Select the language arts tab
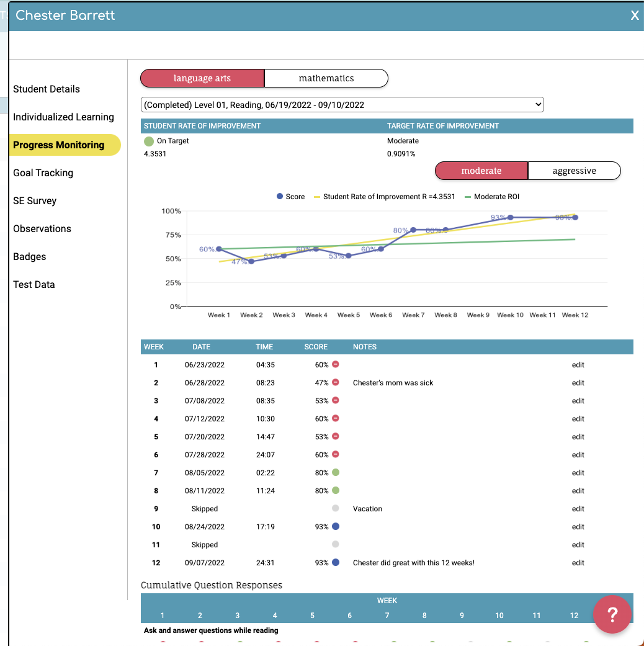The height and width of the screenshot is (646, 644). click(202, 78)
